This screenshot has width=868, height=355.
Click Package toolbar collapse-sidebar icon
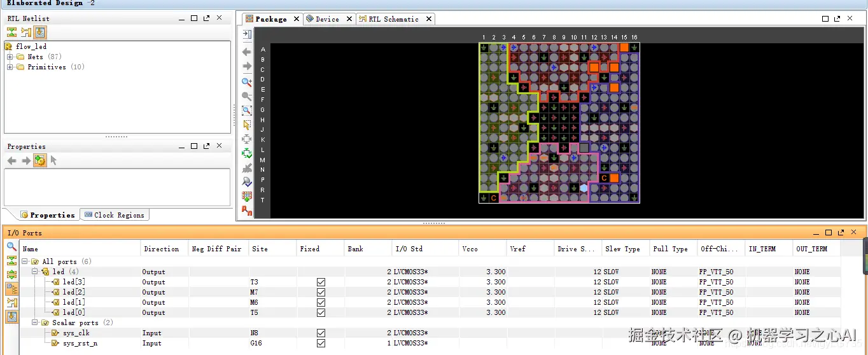click(247, 34)
